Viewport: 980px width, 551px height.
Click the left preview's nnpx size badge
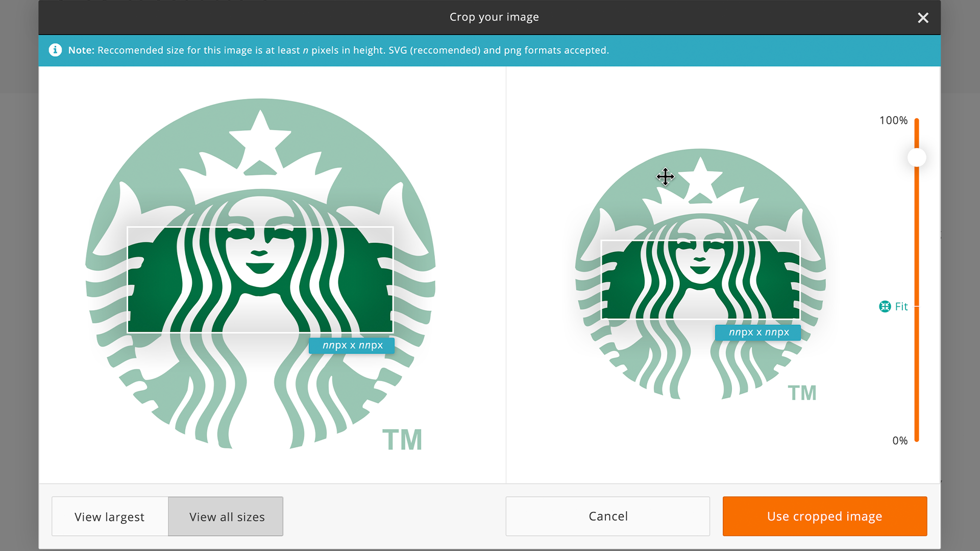(352, 345)
